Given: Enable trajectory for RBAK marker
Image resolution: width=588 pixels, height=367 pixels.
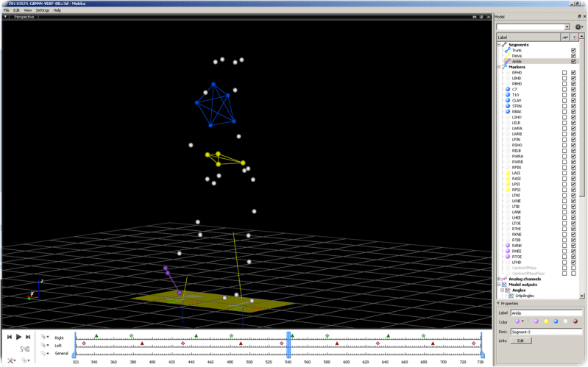Looking at the screenshot, I should 564,112.
